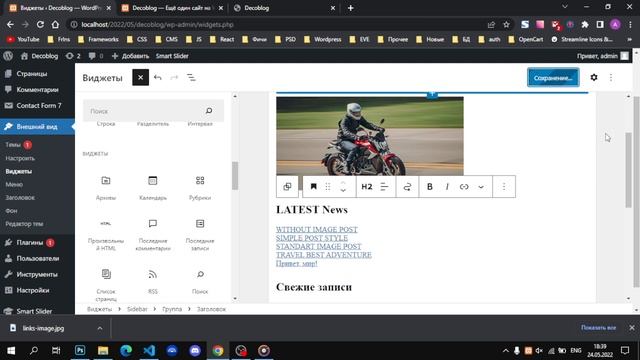Click Добавить in admin bar
The height and width of the screenshot is (360, 640).
tap(131, 56)
